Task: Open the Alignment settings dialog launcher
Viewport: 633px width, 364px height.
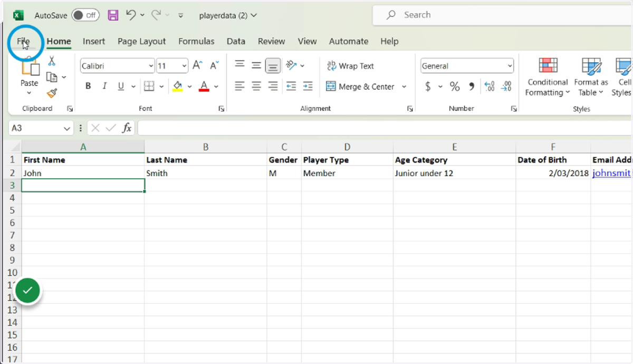Action: pos(410,109)
